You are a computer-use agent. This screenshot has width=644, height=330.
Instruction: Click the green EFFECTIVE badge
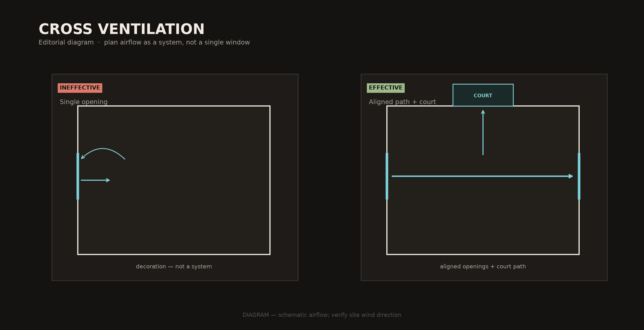[386, 88]
